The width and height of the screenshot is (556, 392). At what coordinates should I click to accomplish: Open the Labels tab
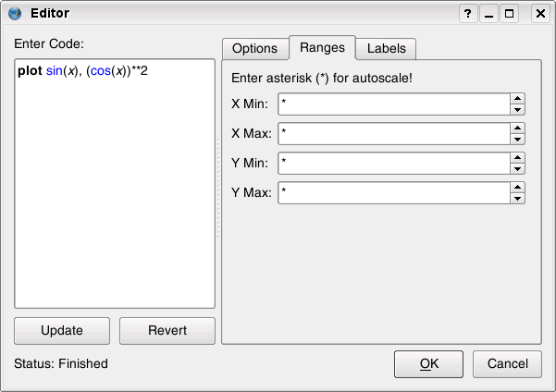[387, 49]
